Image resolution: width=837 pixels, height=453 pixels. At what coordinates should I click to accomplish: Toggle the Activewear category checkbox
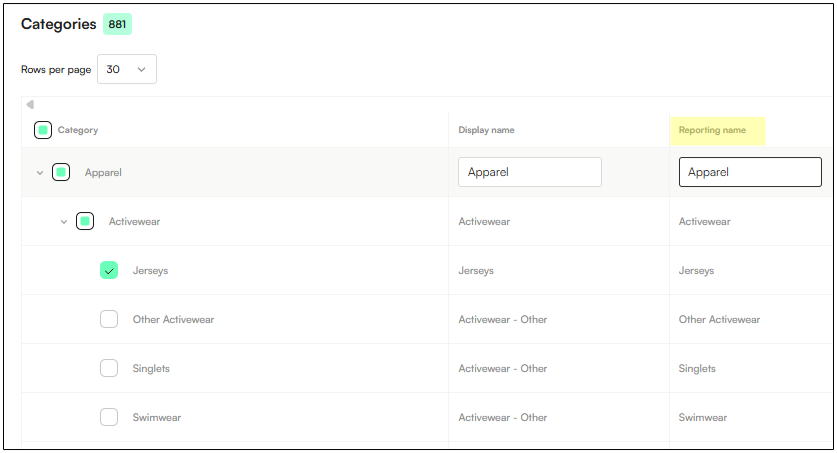click(x=85, y=221)
